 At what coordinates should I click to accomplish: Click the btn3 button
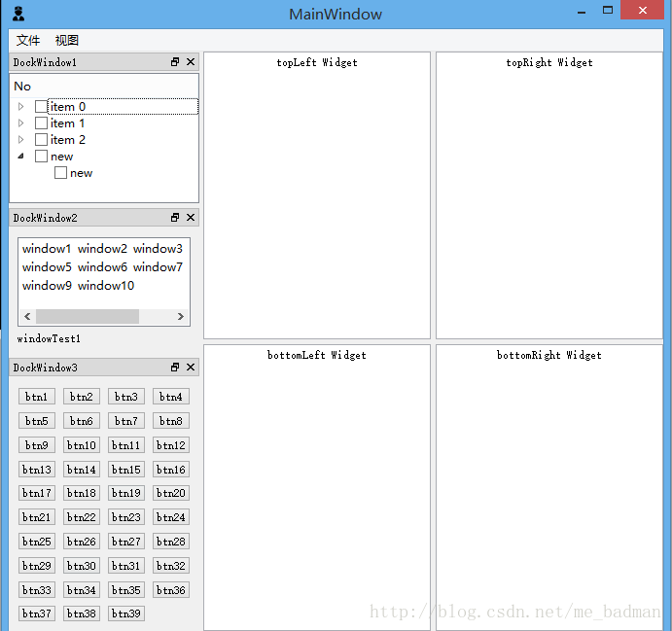(x=126, y=397)
